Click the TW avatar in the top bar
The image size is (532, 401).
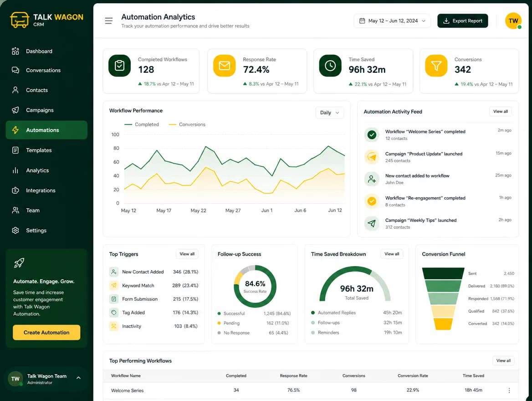513,21
